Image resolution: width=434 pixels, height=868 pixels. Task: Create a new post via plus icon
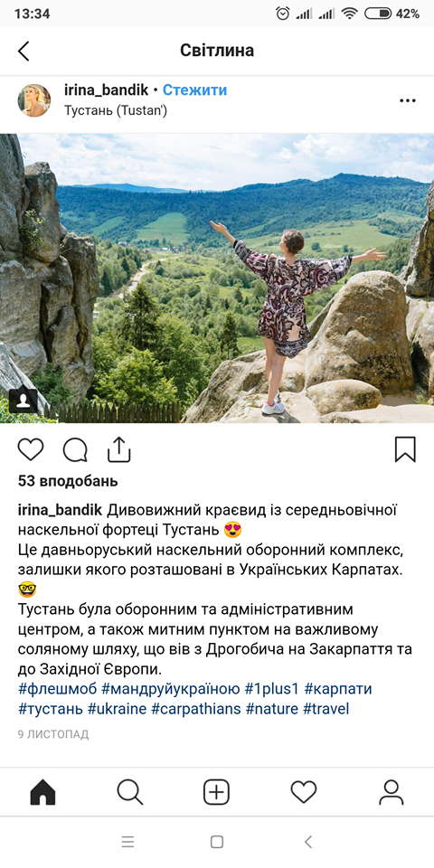216,792
